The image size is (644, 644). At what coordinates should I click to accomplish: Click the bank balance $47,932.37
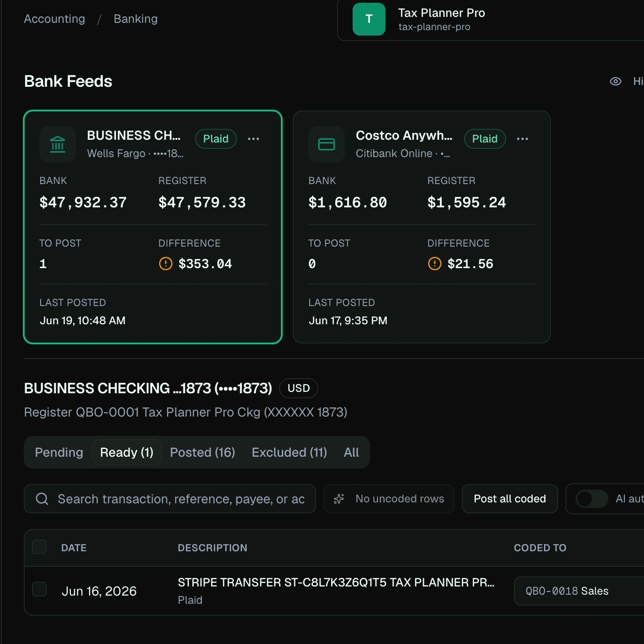83,202
